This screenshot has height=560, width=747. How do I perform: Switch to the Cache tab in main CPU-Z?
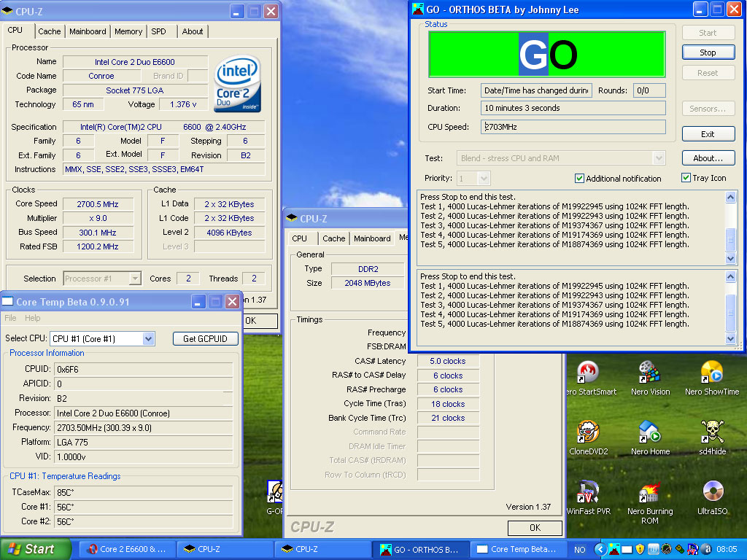[x=50, y=31]
